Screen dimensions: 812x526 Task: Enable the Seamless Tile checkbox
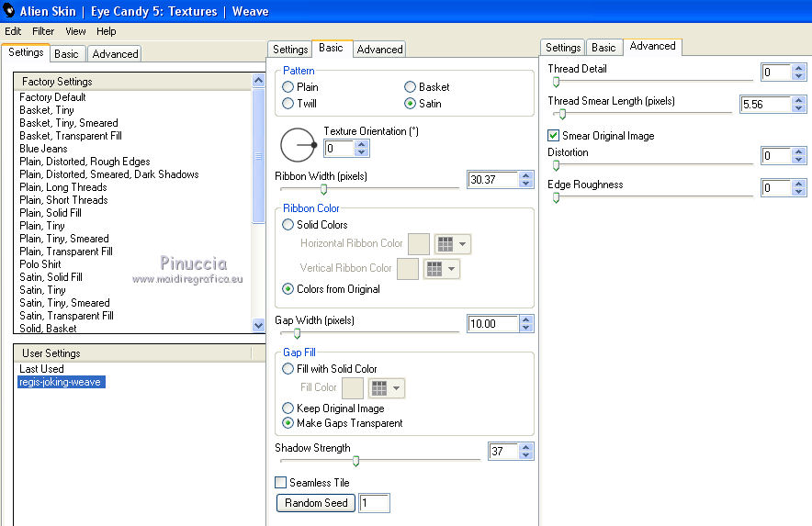coord(281,483)
